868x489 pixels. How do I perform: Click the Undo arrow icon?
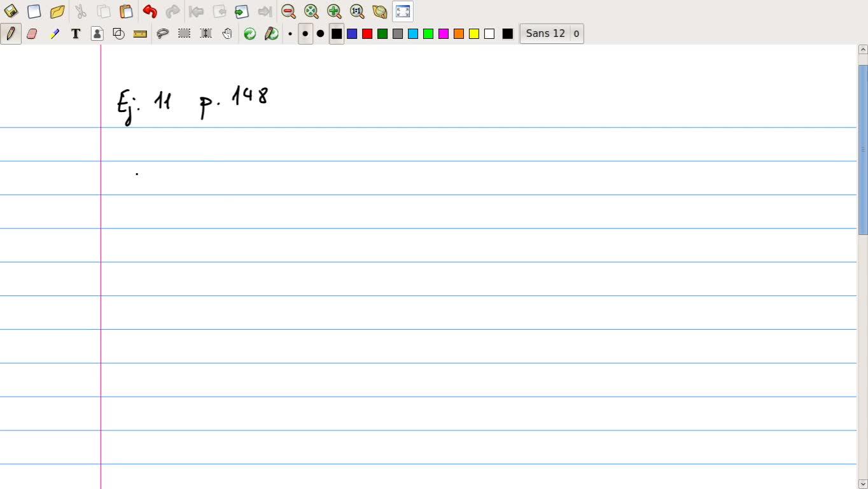point(150,11)
